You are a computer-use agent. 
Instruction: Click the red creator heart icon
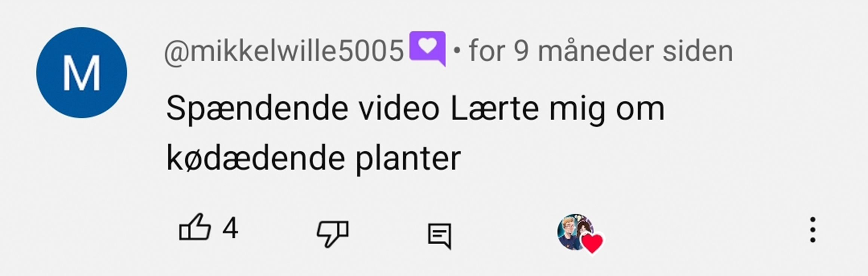[592, 243]
